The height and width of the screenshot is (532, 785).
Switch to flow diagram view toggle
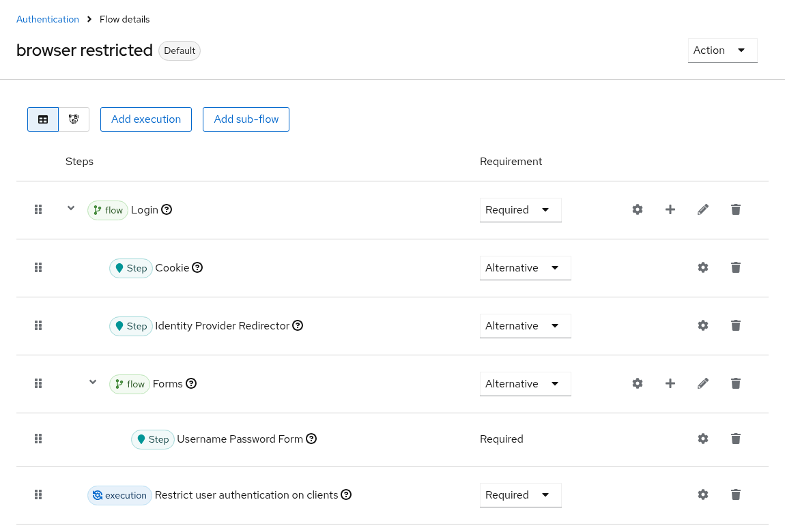click(x=74, y=119)
